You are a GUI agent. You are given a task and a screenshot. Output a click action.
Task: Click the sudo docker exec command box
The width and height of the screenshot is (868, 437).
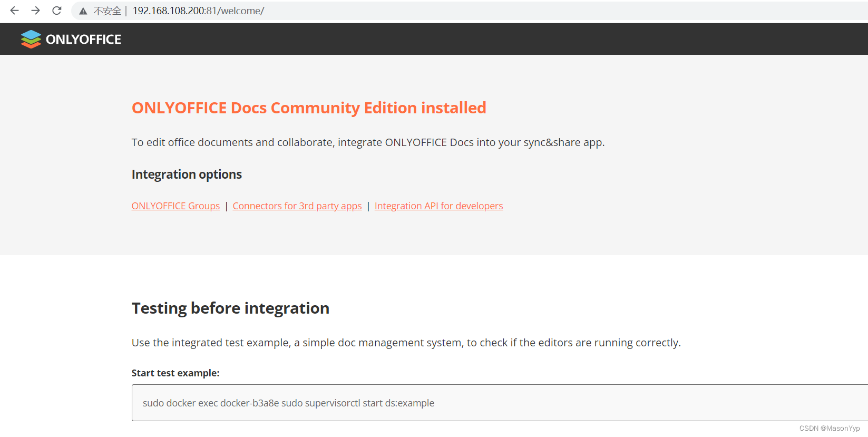click(x=500, y=403)
